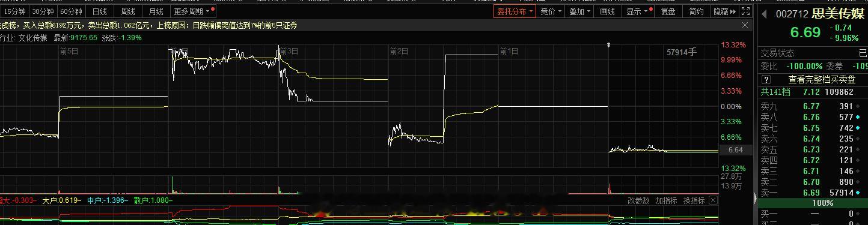Screen dimensions: 868x225
Task: Click the 共141档 summary row
Action: point(812,92)
